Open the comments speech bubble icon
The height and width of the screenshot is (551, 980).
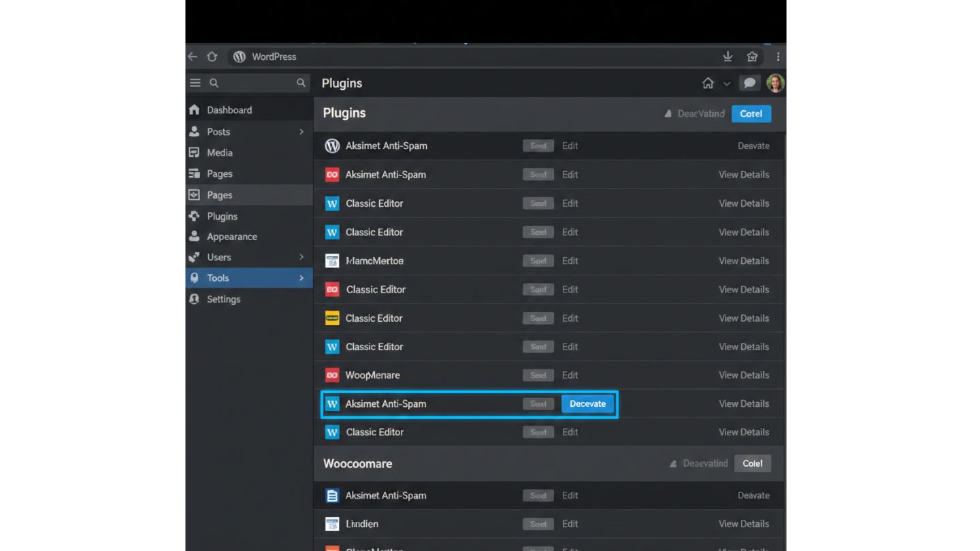(x=749, y=83)
